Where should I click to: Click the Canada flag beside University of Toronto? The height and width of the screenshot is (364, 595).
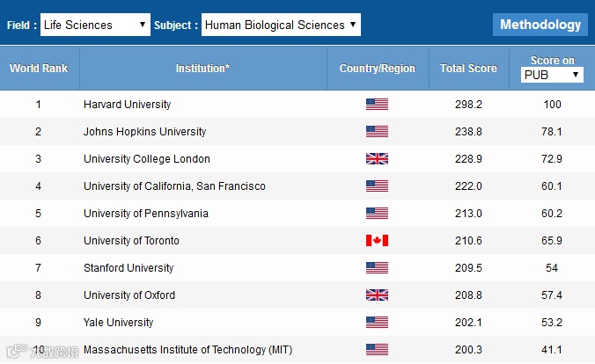pyautogui.click(x=377, y=241)
